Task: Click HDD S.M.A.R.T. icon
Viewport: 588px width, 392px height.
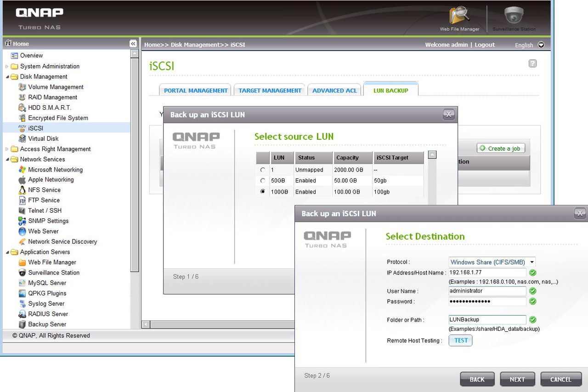Action: (22, 108)
